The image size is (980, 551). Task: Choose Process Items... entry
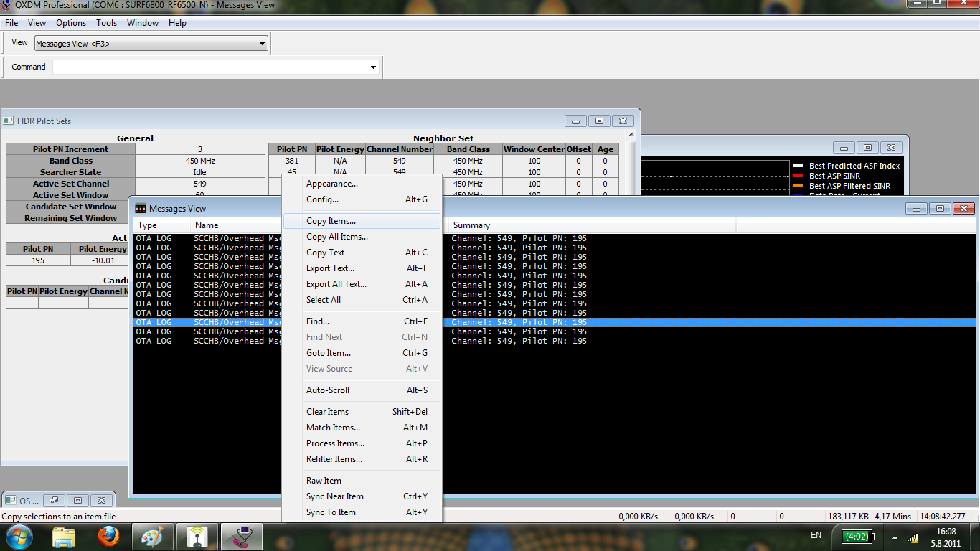362,443
